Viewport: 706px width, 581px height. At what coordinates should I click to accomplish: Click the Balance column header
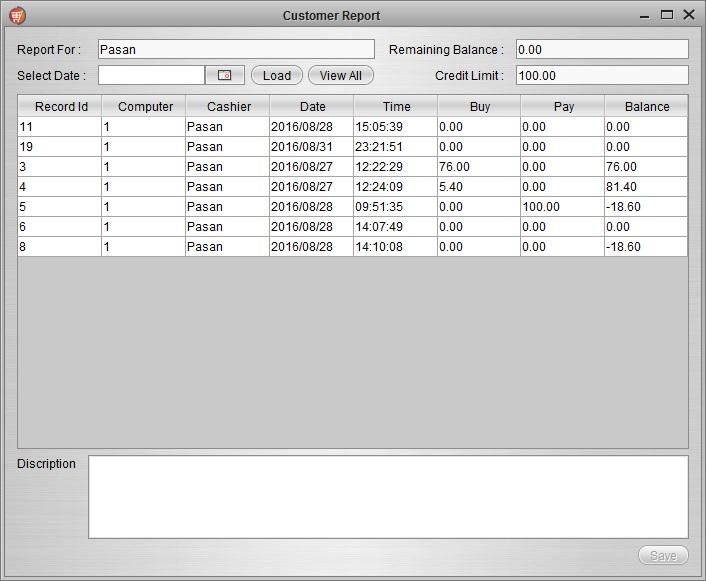click(x=646, y=106)
